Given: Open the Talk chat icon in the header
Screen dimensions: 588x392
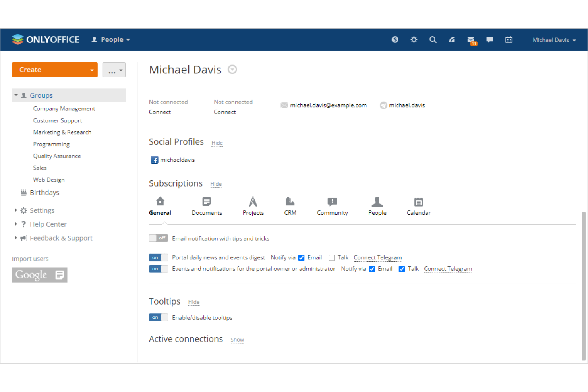Looking at the screenshot, I should (x=489, y=39).
